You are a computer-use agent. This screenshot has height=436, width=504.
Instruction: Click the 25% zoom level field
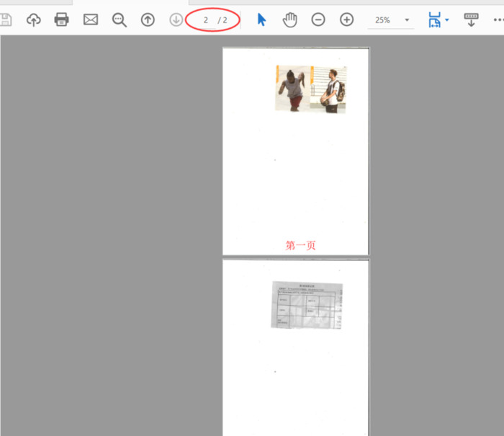(382, 20)
